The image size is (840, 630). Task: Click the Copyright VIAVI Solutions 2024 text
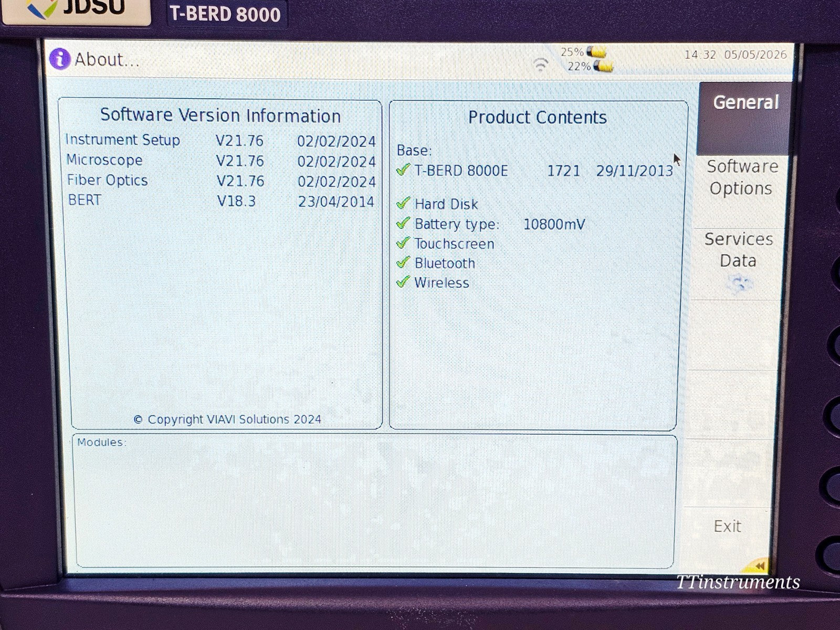click(x=227, y=419)
